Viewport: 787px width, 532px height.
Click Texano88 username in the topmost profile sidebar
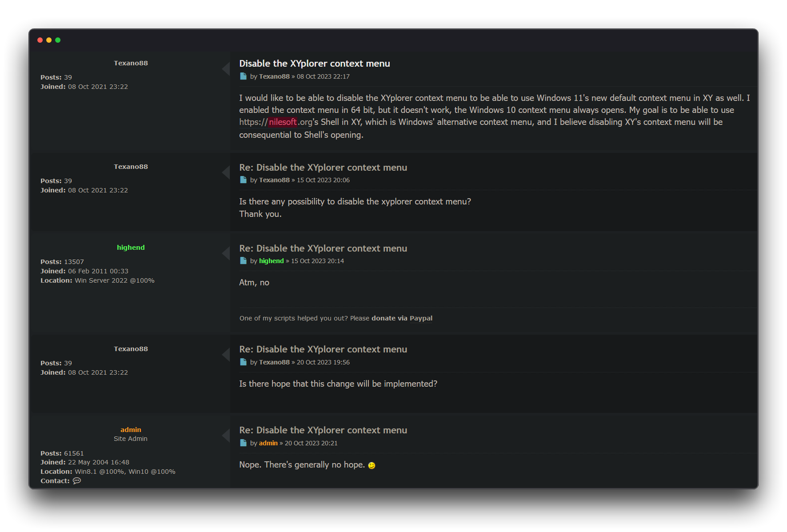(131, 63)
